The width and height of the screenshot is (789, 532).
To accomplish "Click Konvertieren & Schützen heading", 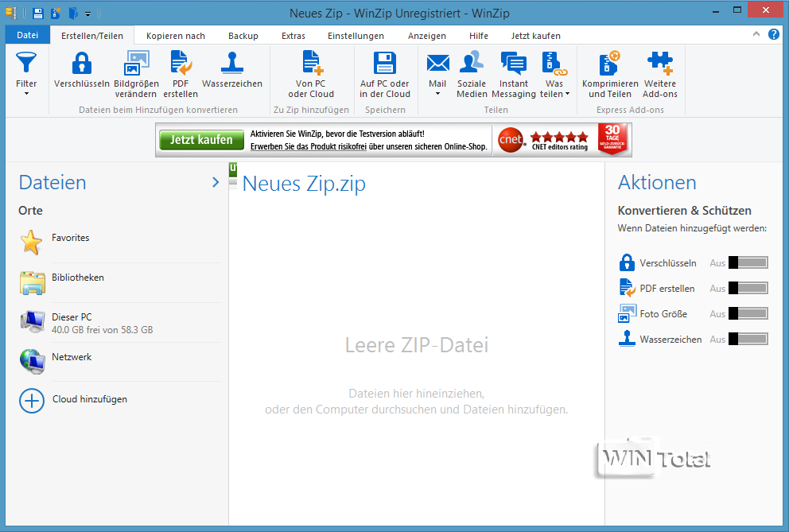I will pos(684,211).
